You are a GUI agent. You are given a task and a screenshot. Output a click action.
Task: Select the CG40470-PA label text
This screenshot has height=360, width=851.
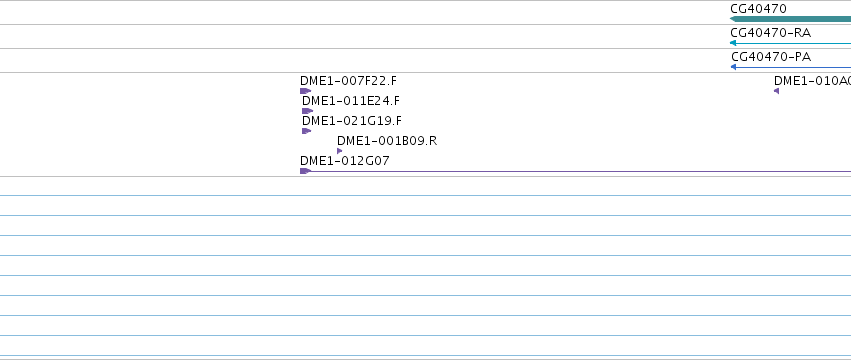click(771, 56)
